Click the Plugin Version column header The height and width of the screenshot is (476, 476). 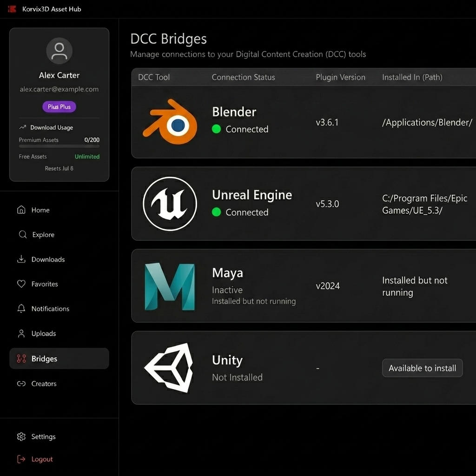[x=341, y=77]
